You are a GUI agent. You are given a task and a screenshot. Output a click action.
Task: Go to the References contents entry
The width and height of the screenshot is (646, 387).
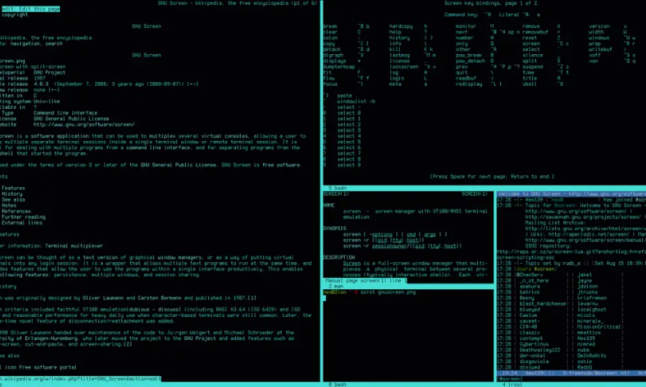(16, 211)
